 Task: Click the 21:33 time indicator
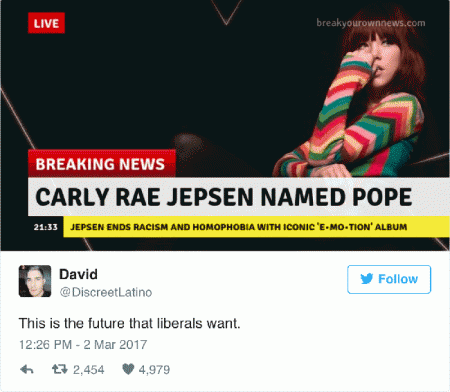click(46, 227)
